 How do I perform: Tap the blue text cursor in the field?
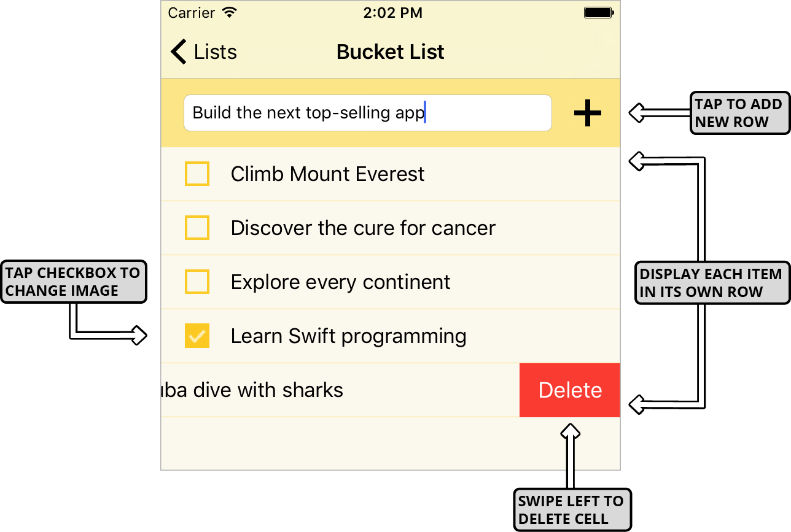coord(426,112)
